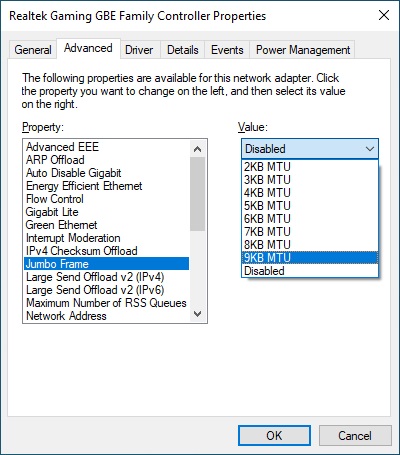Choose 3KB MTU option
Screen dimensions: 400x455
tap(310, 180)
